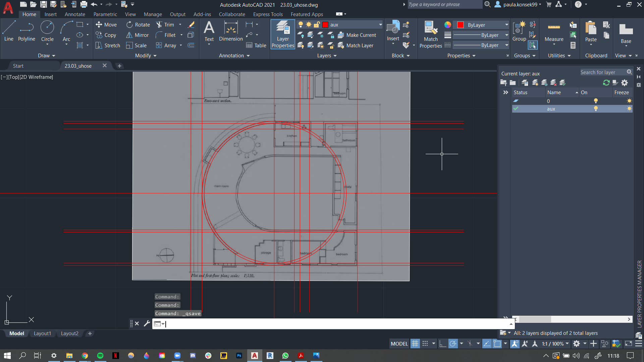Toggle Freeze sun icon for layer 0
644x362 pixels.
(x=629, y=101)
